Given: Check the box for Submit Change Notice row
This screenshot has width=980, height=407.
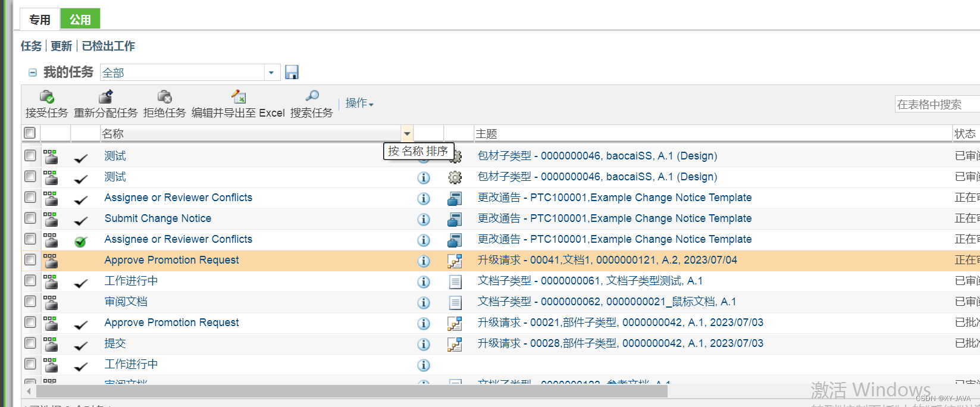Looking at the screenshot, I should coord(30,218).
